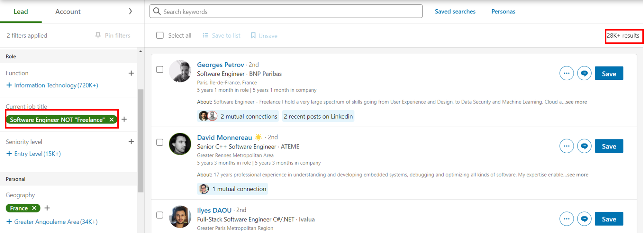Open message icon for Ilyes DAOU
The height and width of the screenshot is (233, 644).
coord(584,219)
